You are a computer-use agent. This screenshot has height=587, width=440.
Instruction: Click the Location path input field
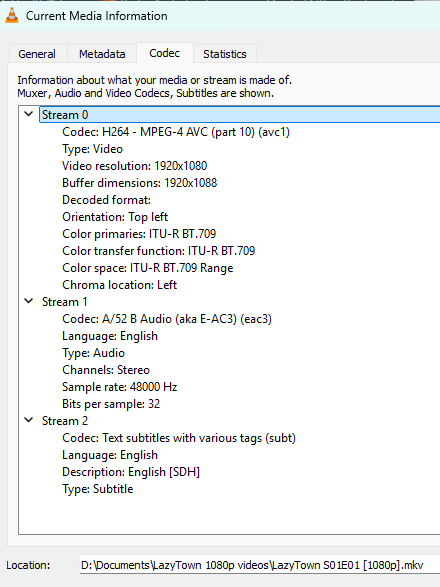click(260, 565)
